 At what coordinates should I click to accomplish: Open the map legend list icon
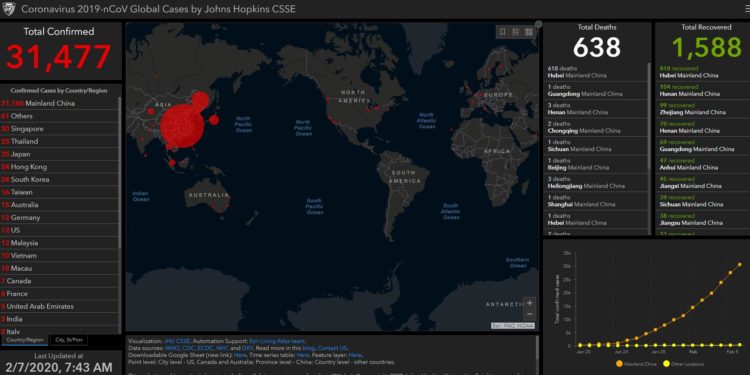[x=516, y=32]
